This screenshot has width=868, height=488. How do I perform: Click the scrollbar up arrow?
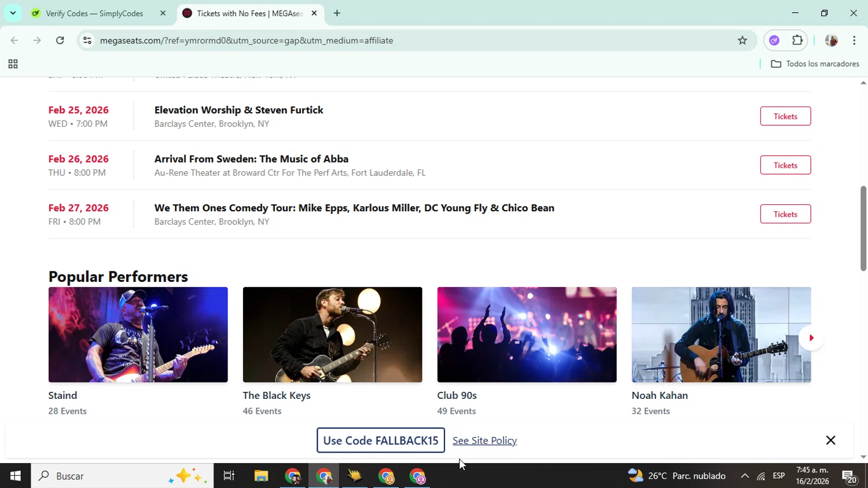(863, 83)
